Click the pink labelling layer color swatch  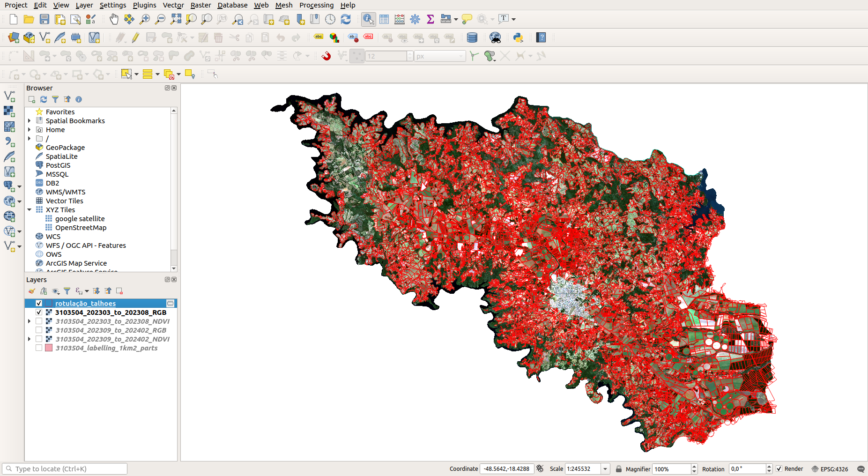[49, 348]
